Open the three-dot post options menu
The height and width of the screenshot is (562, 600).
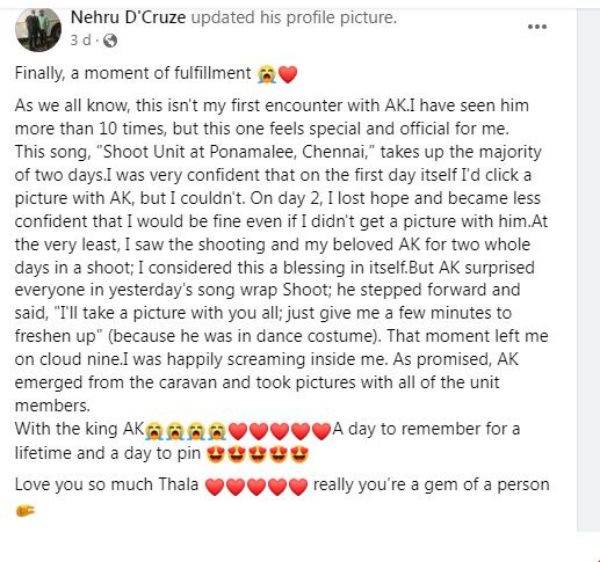click(x=538, y=26)
